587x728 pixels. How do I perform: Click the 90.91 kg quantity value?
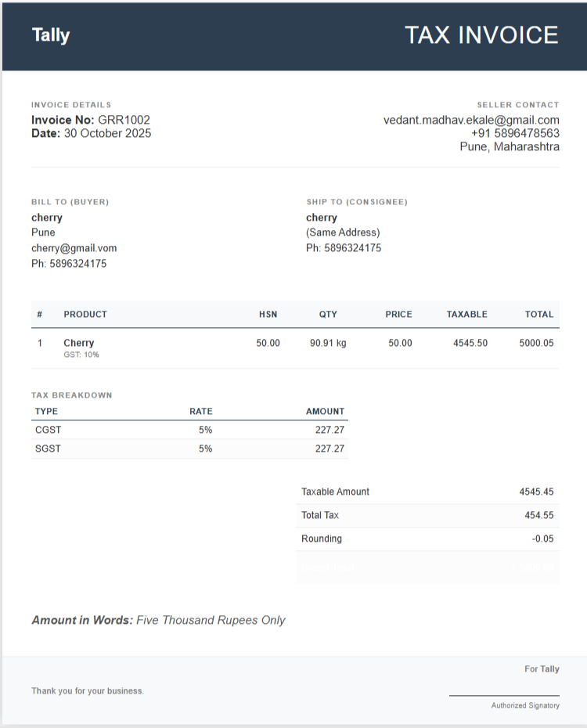click(x=328, y=343)
